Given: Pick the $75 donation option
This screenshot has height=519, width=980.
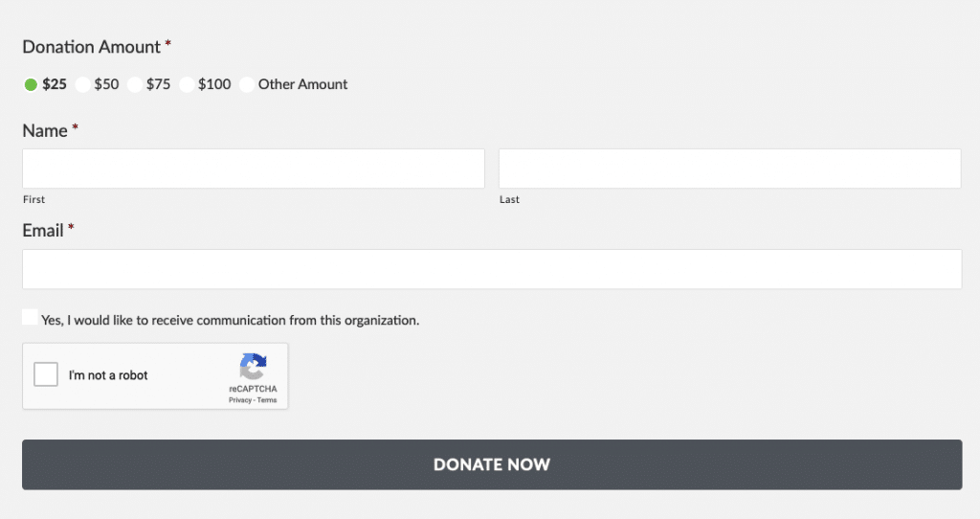Looking at the screenshot, I should tap(134, 84).
